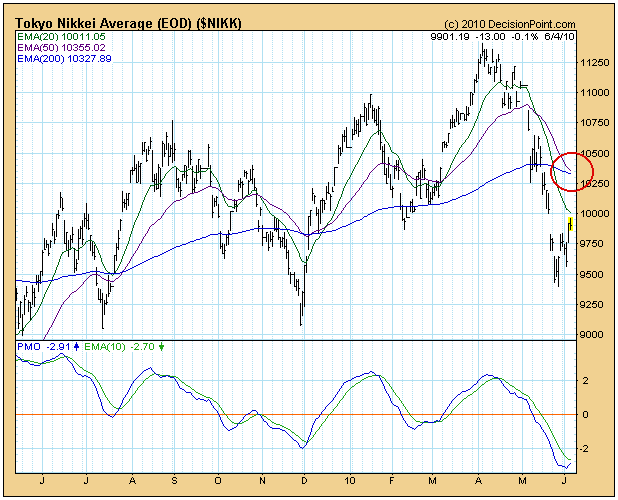Click the green down arrow next to EMA(10)

click(x=162, y=347)
